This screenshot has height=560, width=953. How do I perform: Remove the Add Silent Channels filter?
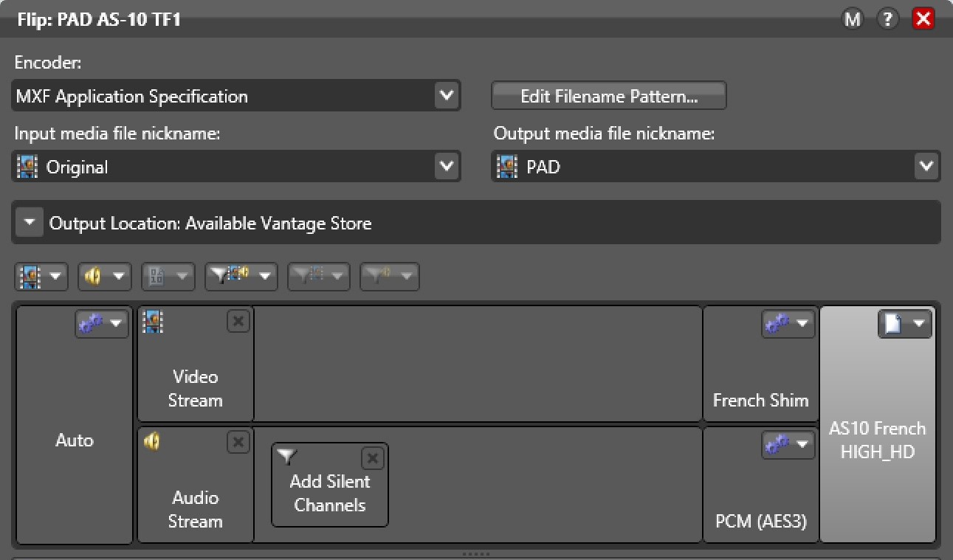tap(373, 458)
